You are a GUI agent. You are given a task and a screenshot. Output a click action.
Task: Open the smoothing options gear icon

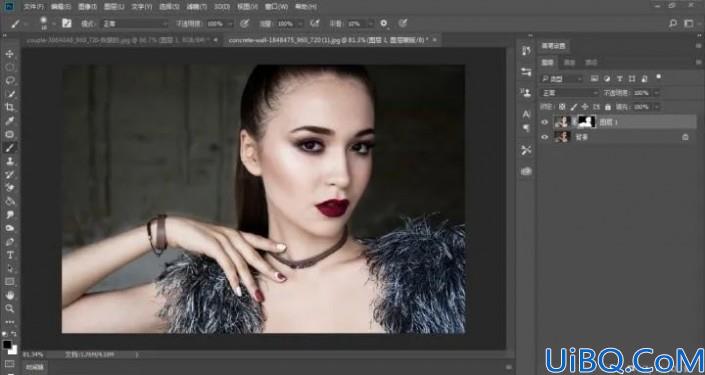(384, 23)
